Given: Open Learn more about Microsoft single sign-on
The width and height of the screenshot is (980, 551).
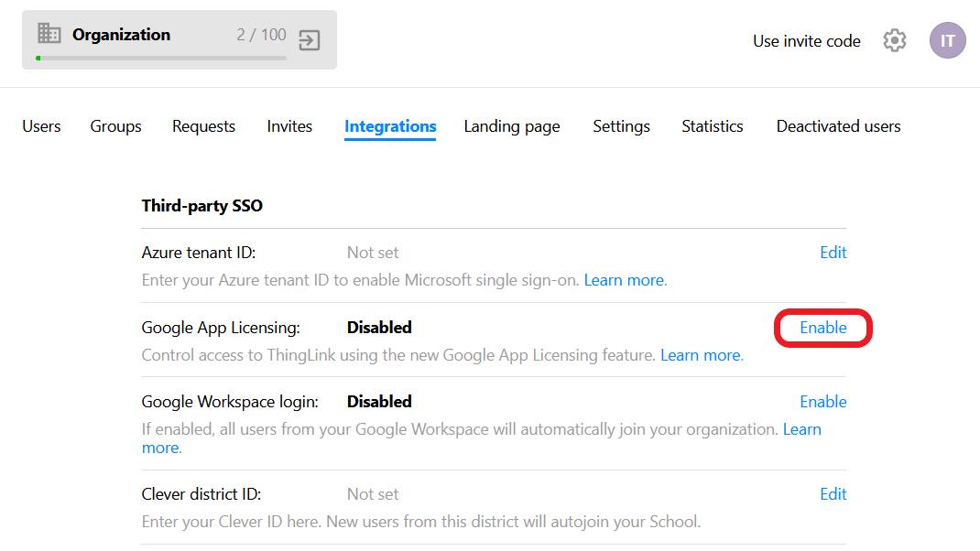Looking at the screenshot, I should [624, 280].
